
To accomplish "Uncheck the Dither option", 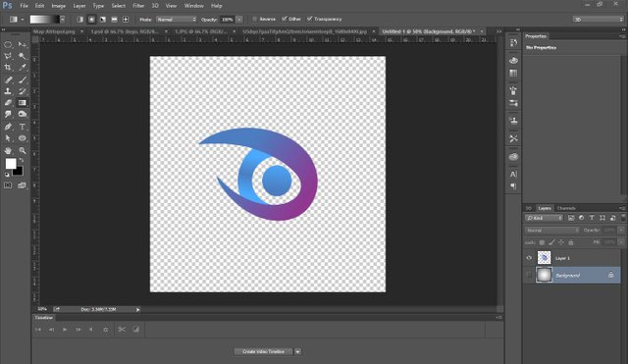I will (x=285, y=19).
